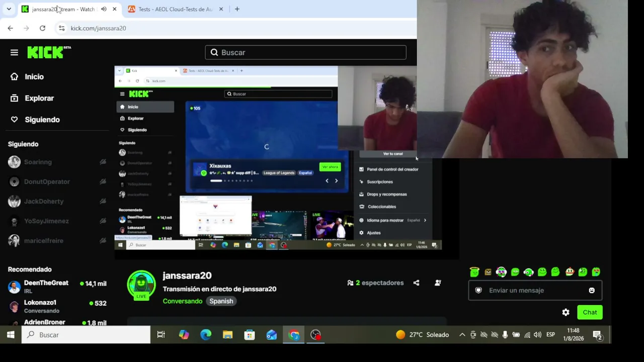This screenshot has width=644, height=362.
Task: Click the shield badge icon in message box
Action: tap(478, 290)
